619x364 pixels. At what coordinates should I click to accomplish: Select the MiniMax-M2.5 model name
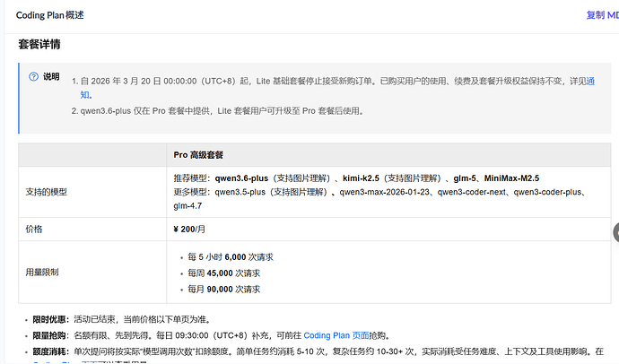[511, 178]
